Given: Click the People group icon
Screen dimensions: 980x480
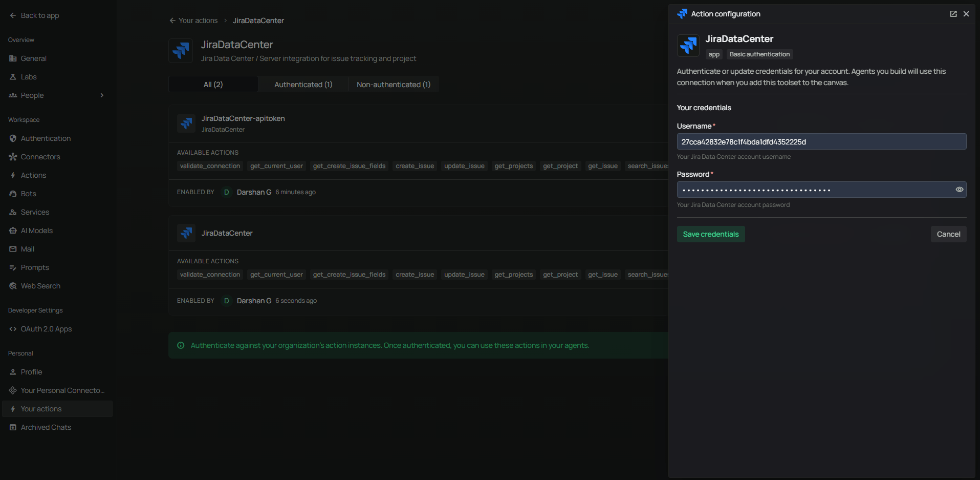Looking at the screenshot, I should pyautogui.click(x=13, y=95).
